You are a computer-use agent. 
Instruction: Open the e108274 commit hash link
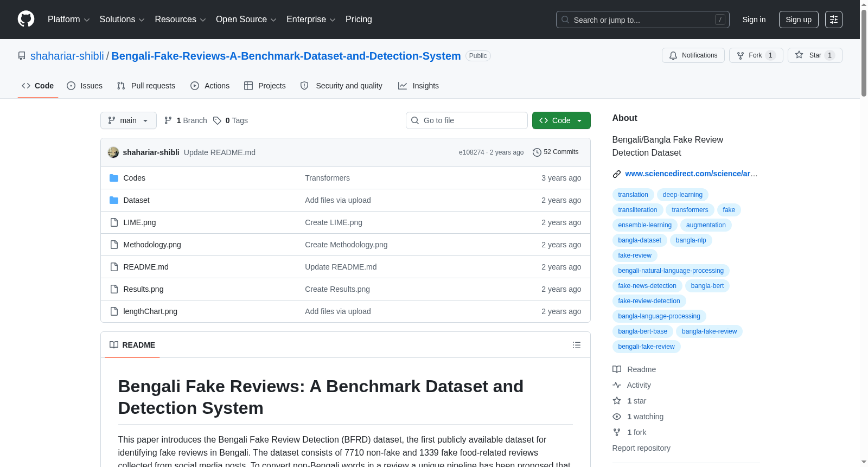pyautogui.click(x=471, y=152)
